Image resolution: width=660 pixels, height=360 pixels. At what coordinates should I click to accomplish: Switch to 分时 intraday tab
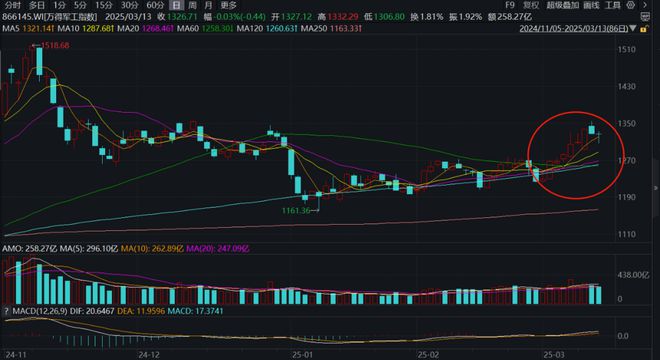point(13,5)
